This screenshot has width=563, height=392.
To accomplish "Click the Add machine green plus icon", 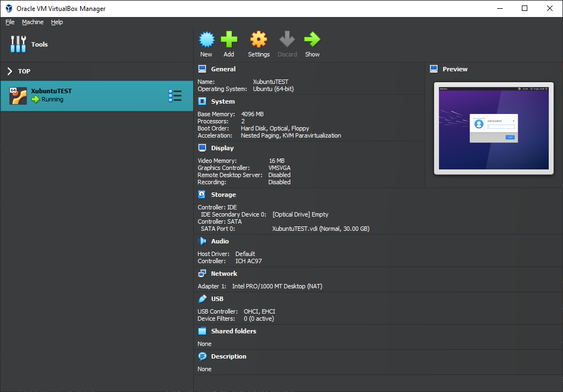I will coord(229,39).
